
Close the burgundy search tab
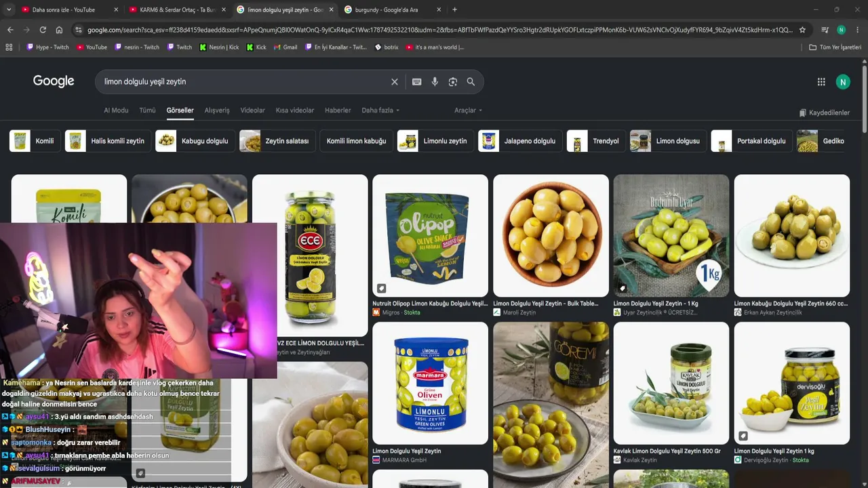coord(439,9)
